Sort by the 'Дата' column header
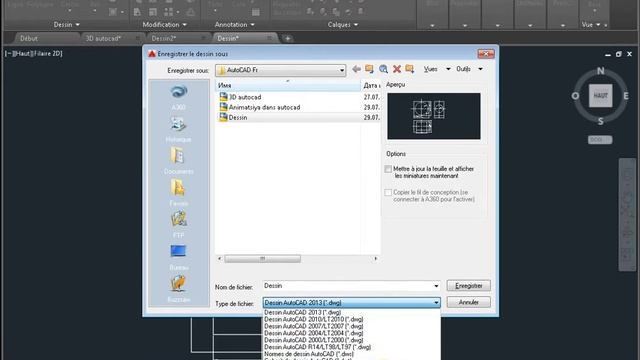The image size is (640, 360). pyautogui.click(x=371, y=85)
